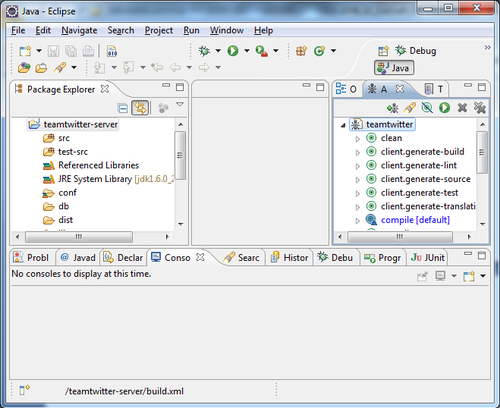Close the Console view tab
Viewport: 500px width, 408px height.
point(200,257)
